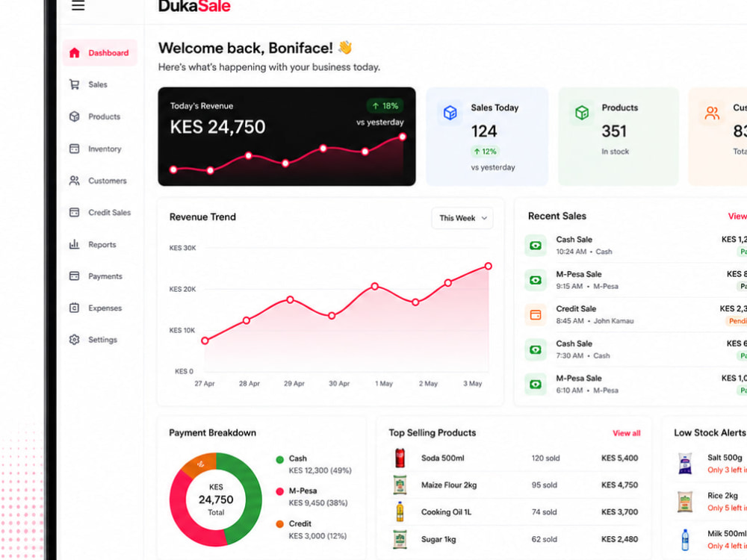The image size is (747, 560).
Task: Open the Reports menu label
Action: 102,244
